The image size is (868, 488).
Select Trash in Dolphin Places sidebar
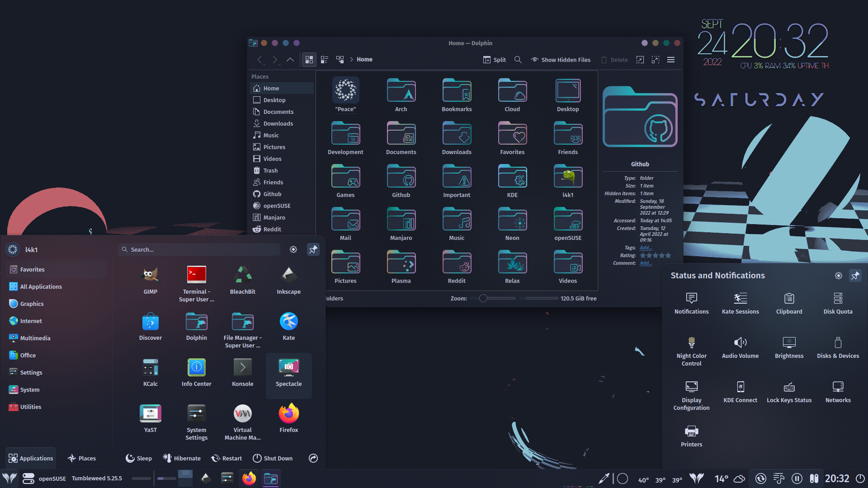282,170
